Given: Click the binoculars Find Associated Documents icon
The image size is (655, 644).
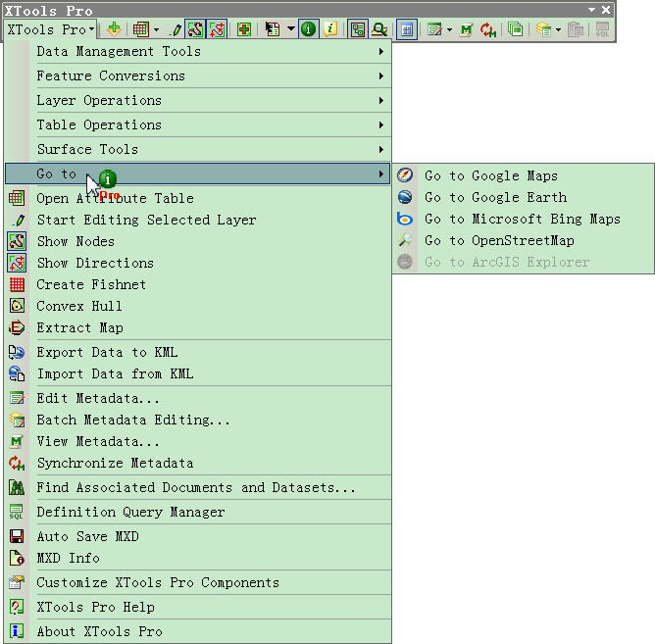Looking at the screenshot, I should tap(17, 487).
